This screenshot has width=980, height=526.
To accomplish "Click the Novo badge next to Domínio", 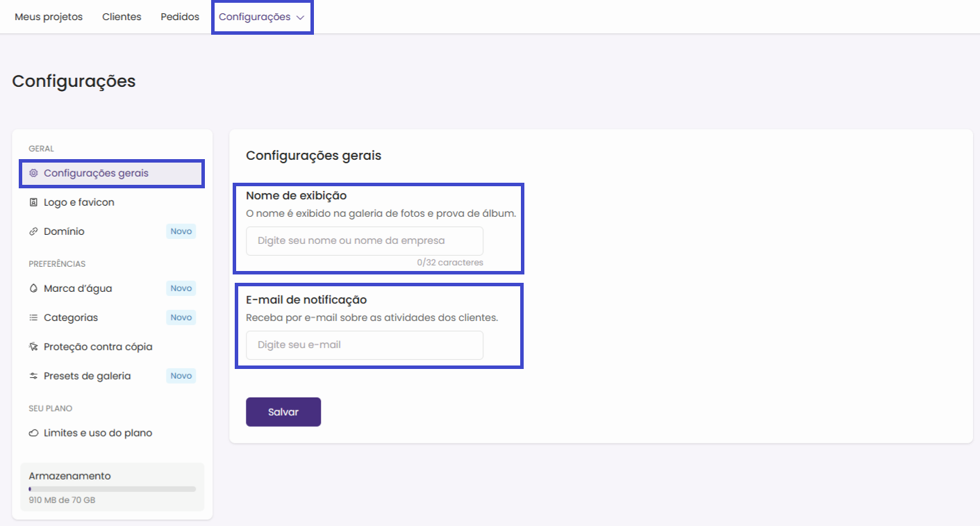I will 181,231.
